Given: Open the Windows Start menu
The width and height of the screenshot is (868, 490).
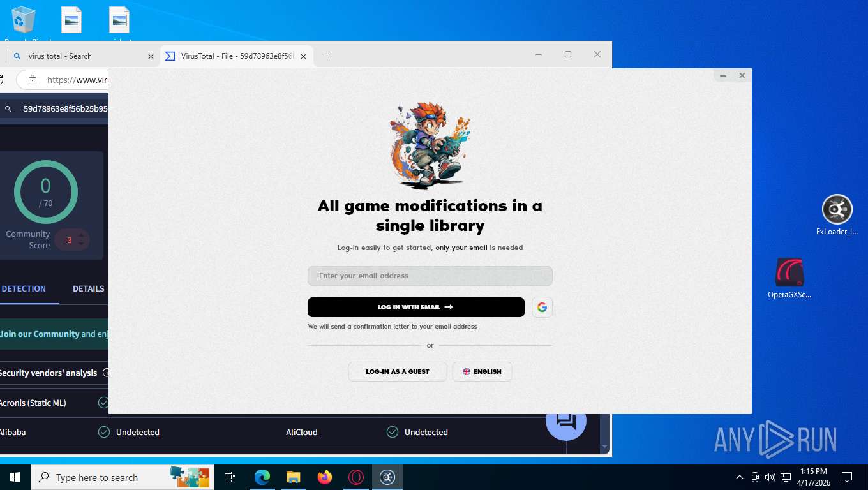Looking at the screenshot, I should pos(15,477).
